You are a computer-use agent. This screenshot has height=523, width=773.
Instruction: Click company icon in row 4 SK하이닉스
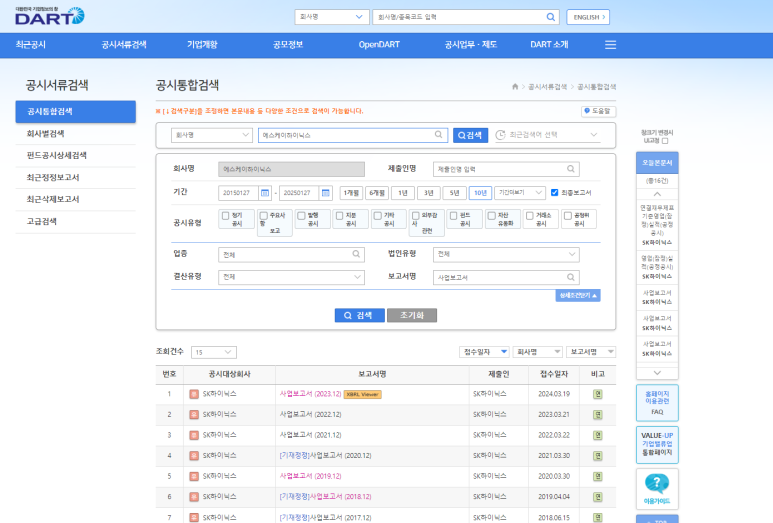coord(194,455)
